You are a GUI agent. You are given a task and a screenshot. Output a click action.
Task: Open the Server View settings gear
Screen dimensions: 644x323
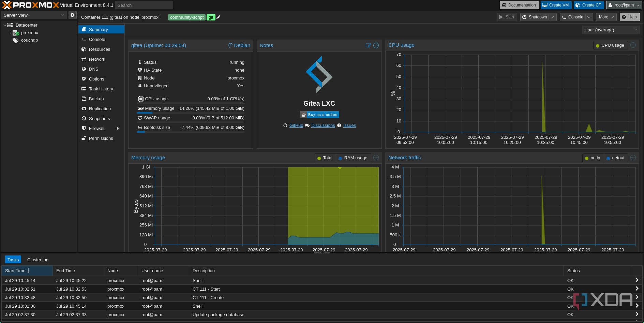coord(72,15)
